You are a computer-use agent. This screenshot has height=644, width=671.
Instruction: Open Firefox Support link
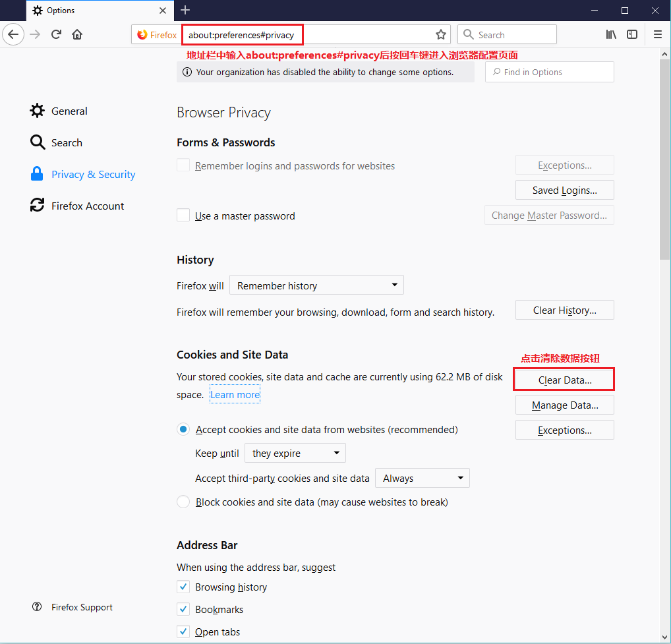(x=73, y=607)
